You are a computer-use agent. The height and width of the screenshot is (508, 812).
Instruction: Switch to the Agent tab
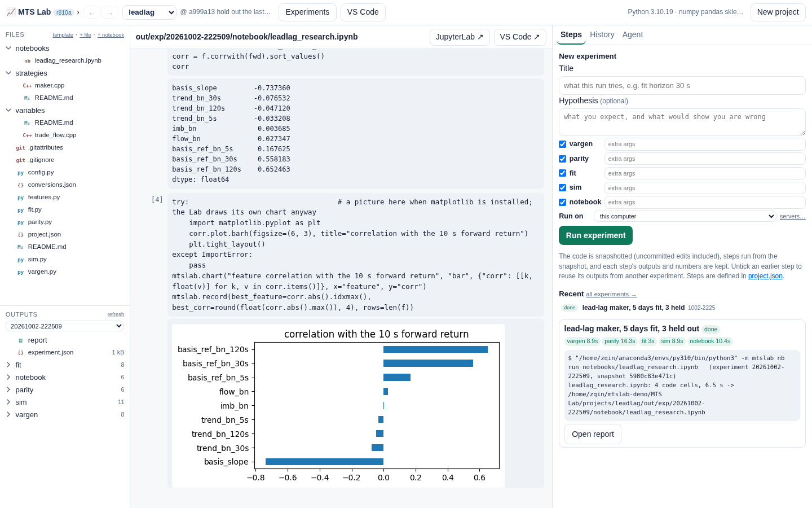pyautogui.click(x=633, y=34)
